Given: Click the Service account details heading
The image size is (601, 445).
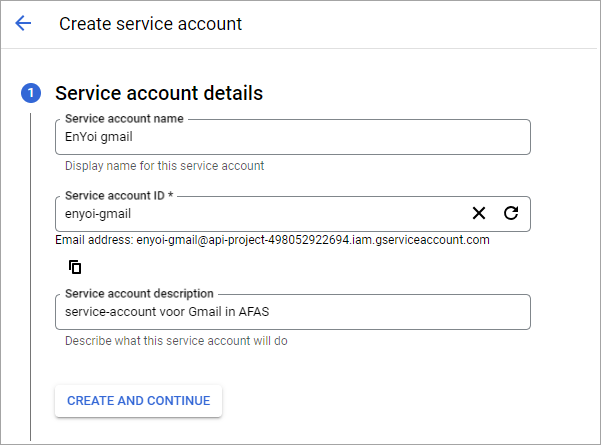Looking at the screenshot, I should click(159, 93).
